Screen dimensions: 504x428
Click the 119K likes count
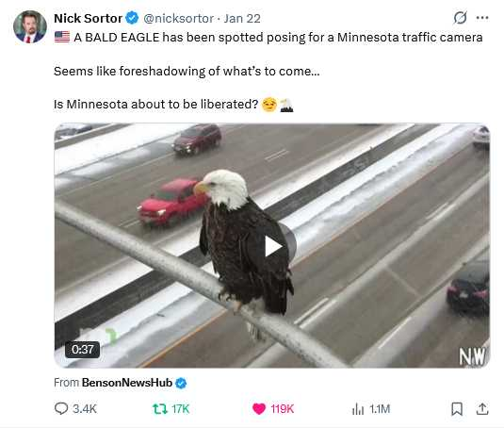[283, 409]
